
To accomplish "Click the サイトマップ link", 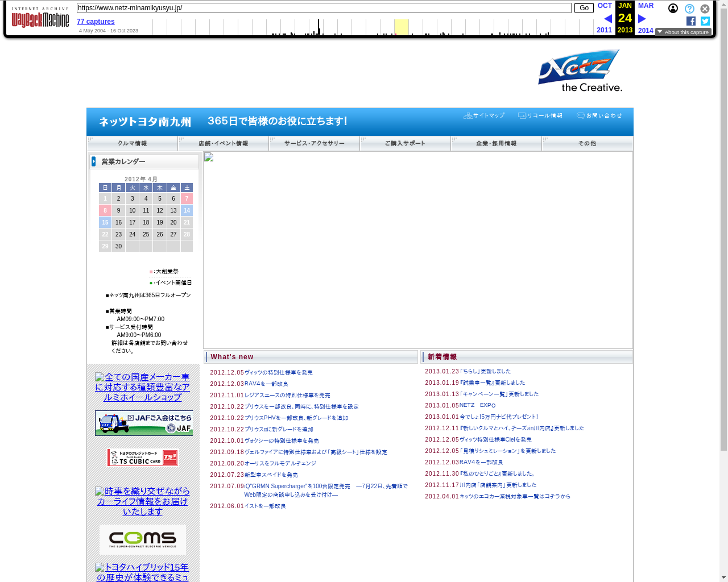I will pos(485,115).
